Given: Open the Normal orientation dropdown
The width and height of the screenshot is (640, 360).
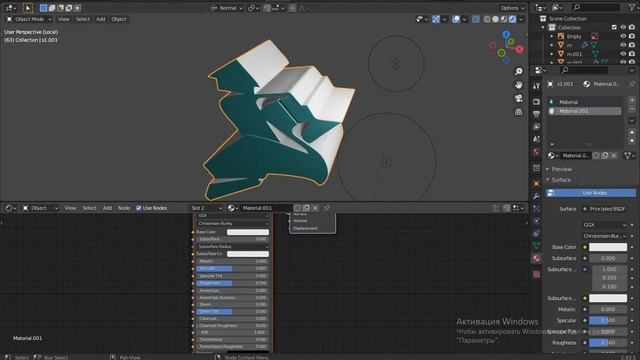Looking at the screenshot, I should pyautogui.click(x=227, y=8).
